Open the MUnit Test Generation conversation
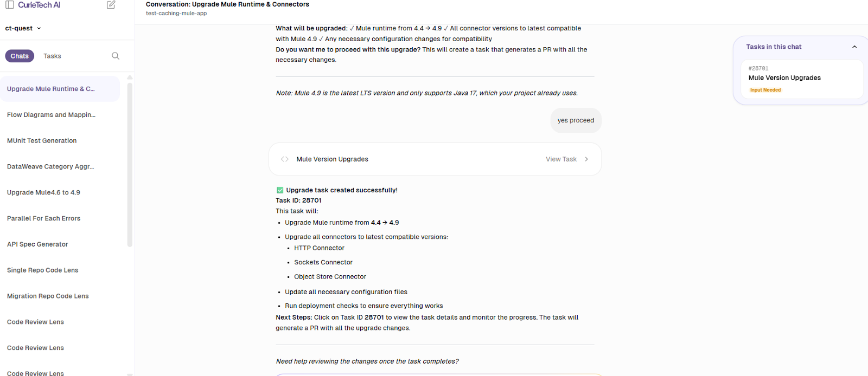This screenshot has height=376, width=868. (42, 140)
